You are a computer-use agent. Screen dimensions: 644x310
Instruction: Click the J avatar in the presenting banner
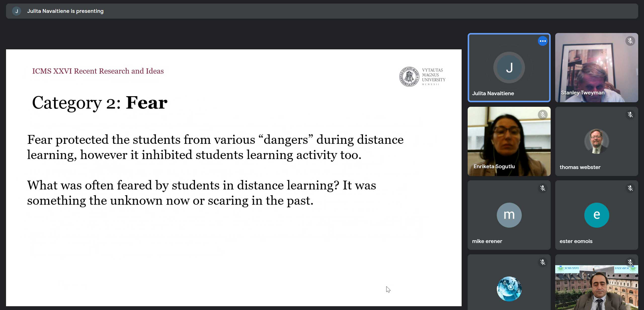(x=17, y=11)
